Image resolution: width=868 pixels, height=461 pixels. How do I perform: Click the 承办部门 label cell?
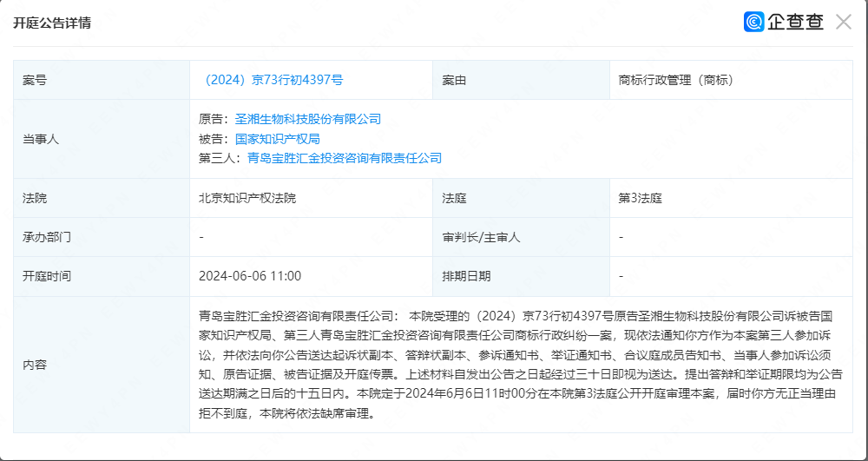(x=102, y=237)
